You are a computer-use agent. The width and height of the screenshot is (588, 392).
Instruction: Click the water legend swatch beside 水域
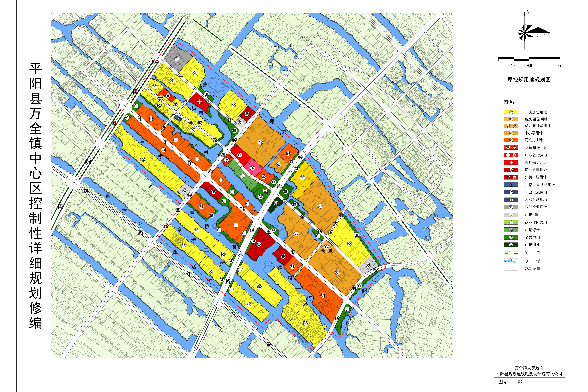tap(511, 261)
